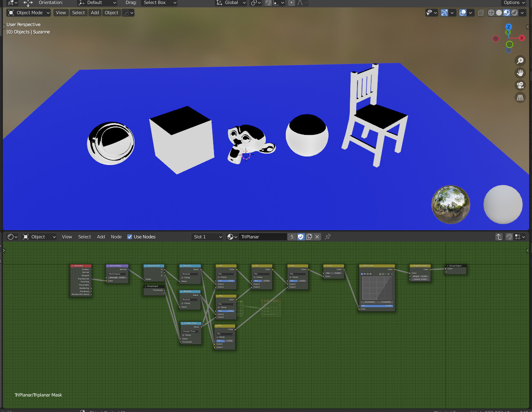Screen dimensions: 532x412
Task: Enable Solid viewport shading
Action: (x=499, y=13)
